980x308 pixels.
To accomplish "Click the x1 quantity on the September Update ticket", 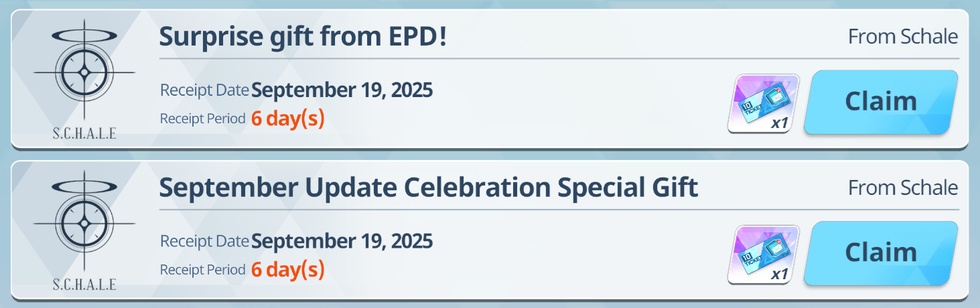I will (779, 275).
